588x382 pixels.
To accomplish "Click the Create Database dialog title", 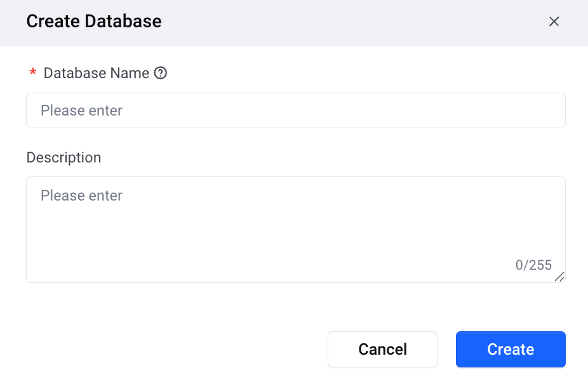I will [x=94, y=22].
